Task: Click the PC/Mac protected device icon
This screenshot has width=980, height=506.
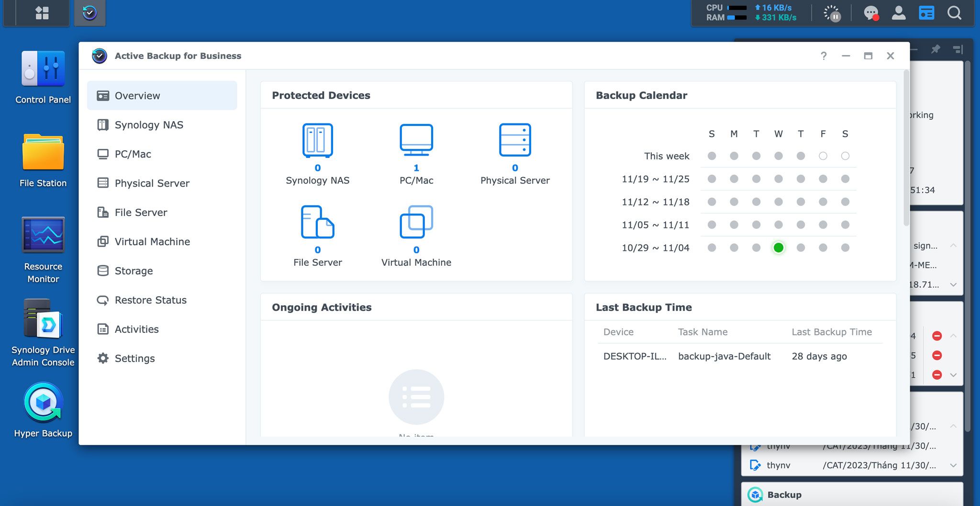Action: (416, 140)
